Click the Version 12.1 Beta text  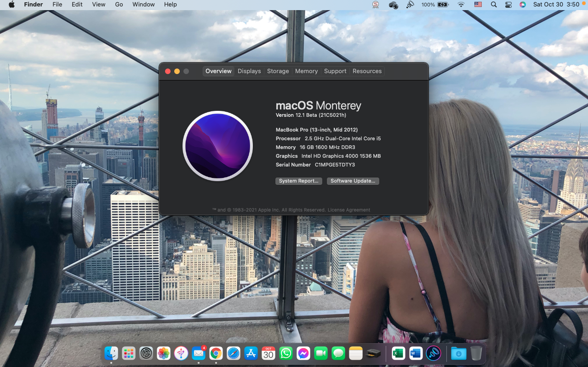click(311, 115)
